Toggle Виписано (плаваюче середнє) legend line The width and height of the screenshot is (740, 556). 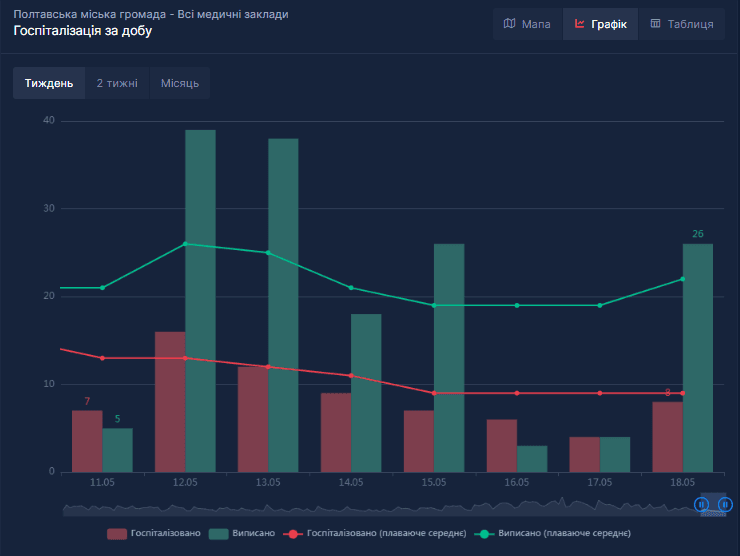[553, 533]
